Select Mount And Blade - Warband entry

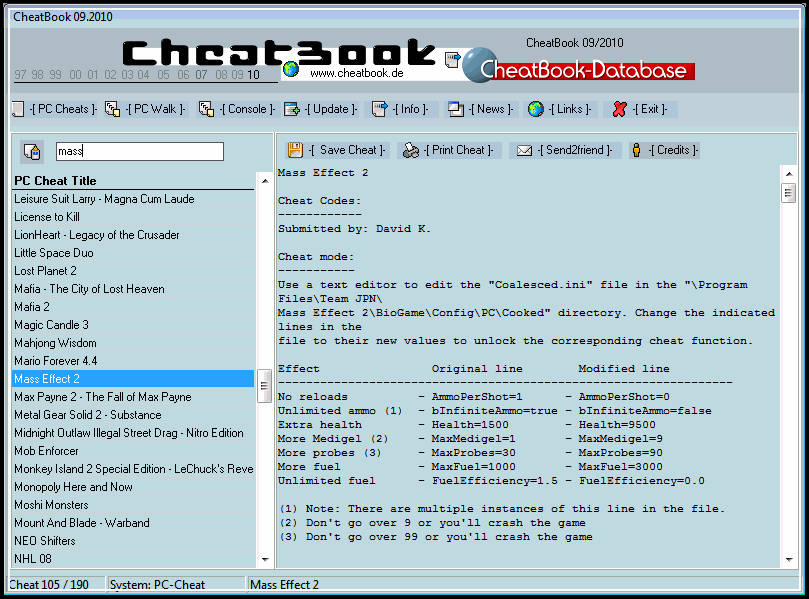tap(133, 523)
